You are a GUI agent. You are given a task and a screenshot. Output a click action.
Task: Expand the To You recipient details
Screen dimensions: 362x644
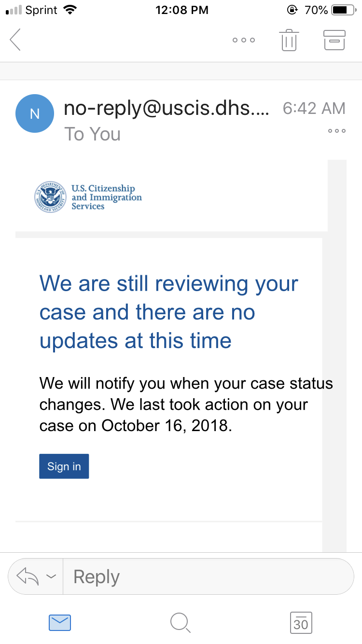tap(92, 134)
